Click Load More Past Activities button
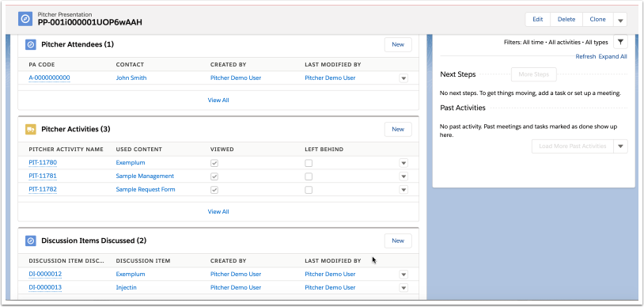Screen dimensions: 644x307 click(573, 146)
